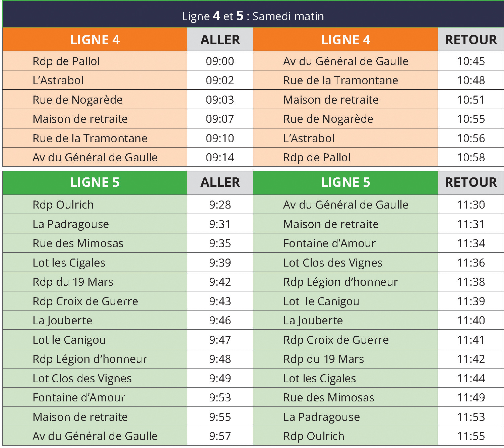Select the 11:30 retour time cell
Image resolution: width=504 pixels, height=448 pixels.
pyautogui.click(x=471, y=205)
